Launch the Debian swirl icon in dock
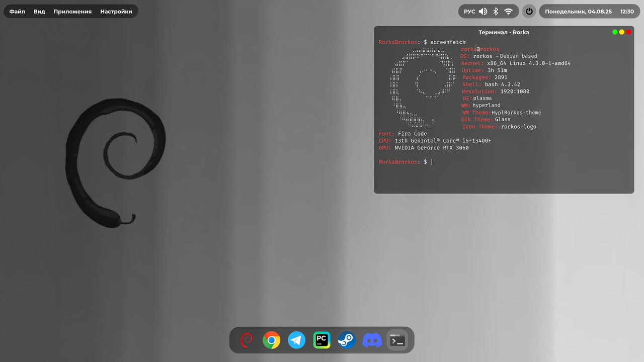Image resolution: width=644 pixels, height=362 pixels. pos(247,340)
